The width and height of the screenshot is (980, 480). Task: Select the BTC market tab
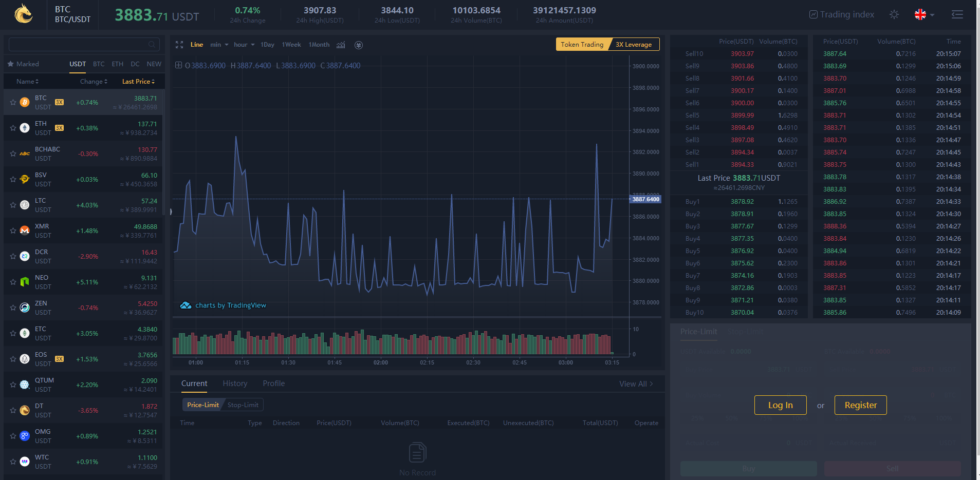click(x=99, y=64)
